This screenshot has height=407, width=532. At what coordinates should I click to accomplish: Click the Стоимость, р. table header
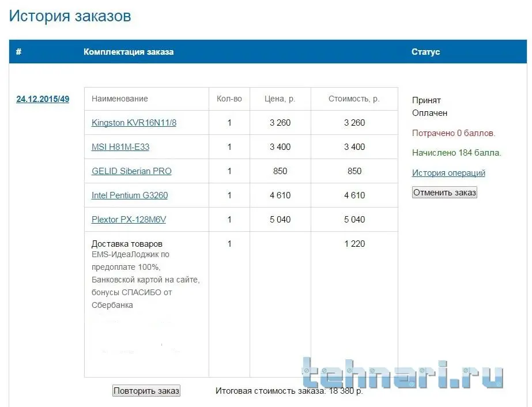click(x=354, y=99)
